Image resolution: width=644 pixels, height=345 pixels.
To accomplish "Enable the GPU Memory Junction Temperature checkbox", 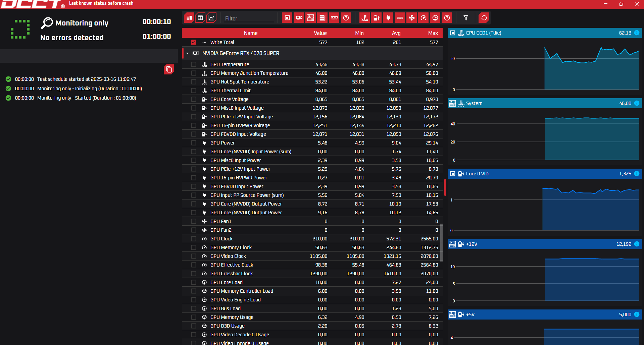I will 194,73.
